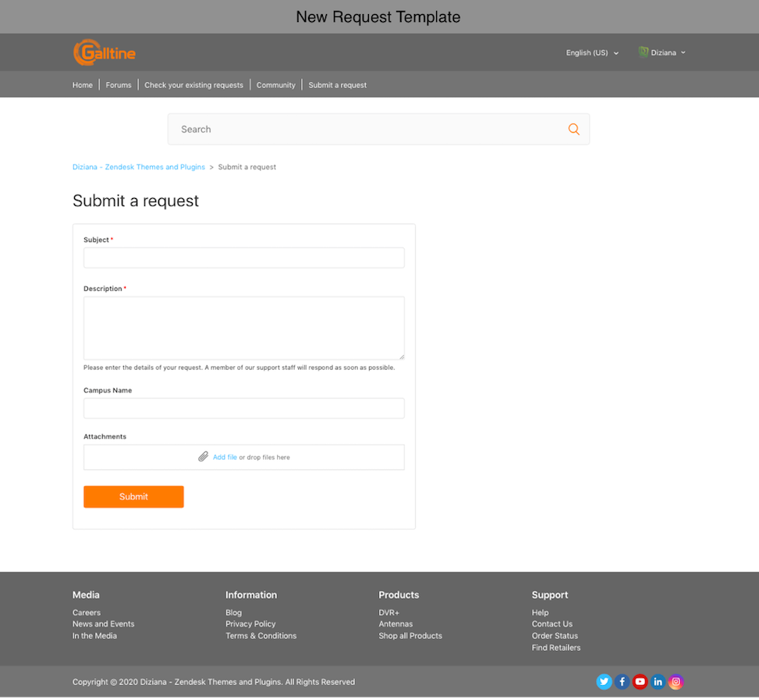This screenshot has width=759, height=700.
Task: Expand the English (US) language dropdown
Action: click(592, 53)
